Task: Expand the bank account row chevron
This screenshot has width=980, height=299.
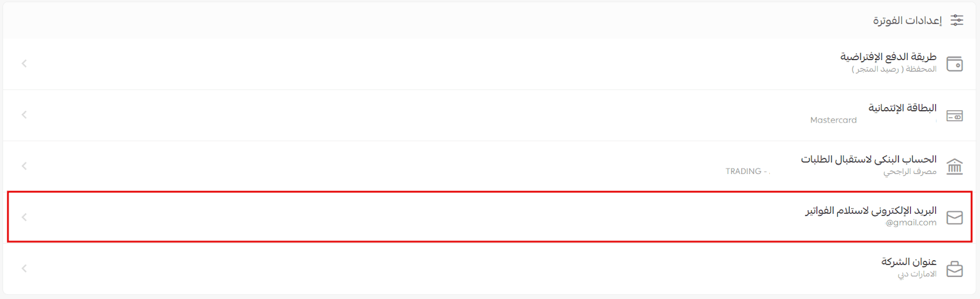Action: pos(24,166)
